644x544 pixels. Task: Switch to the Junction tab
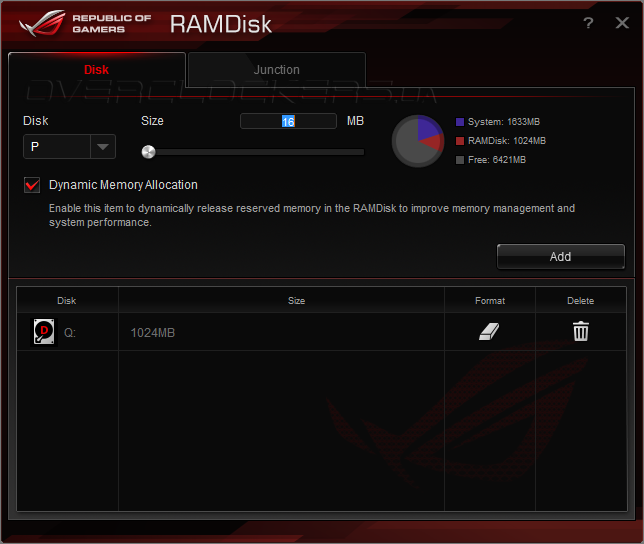click(x=276, y=70)
